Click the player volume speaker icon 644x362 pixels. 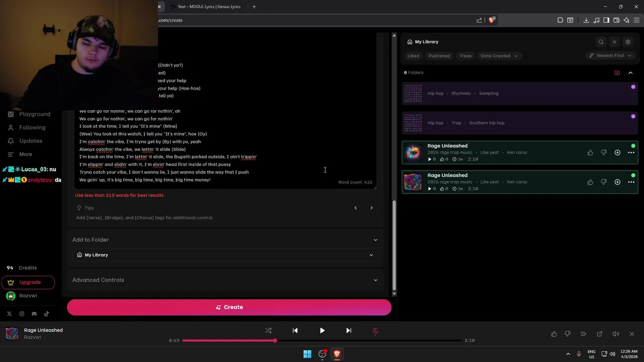(x=616, y=334)
